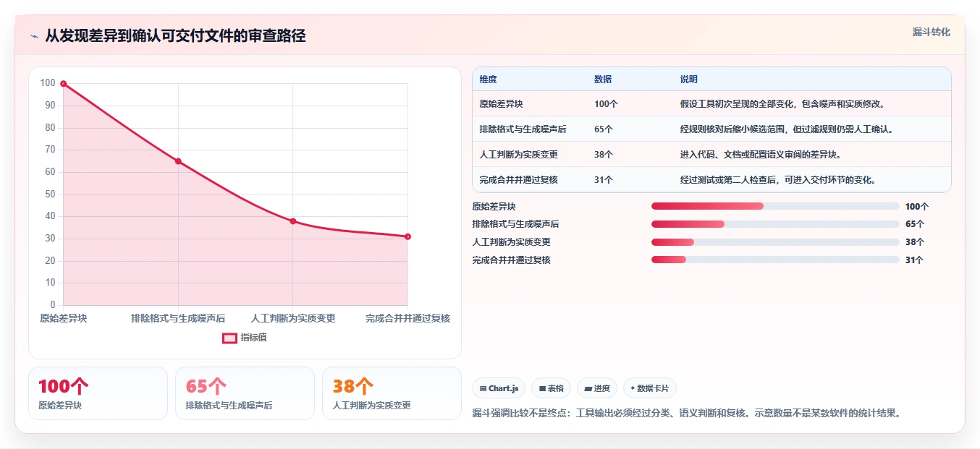Click the 完成合并并通过复核 label on the chart x-axis
Viewport: 980px width, 449px height.
[x=408, y=318]
